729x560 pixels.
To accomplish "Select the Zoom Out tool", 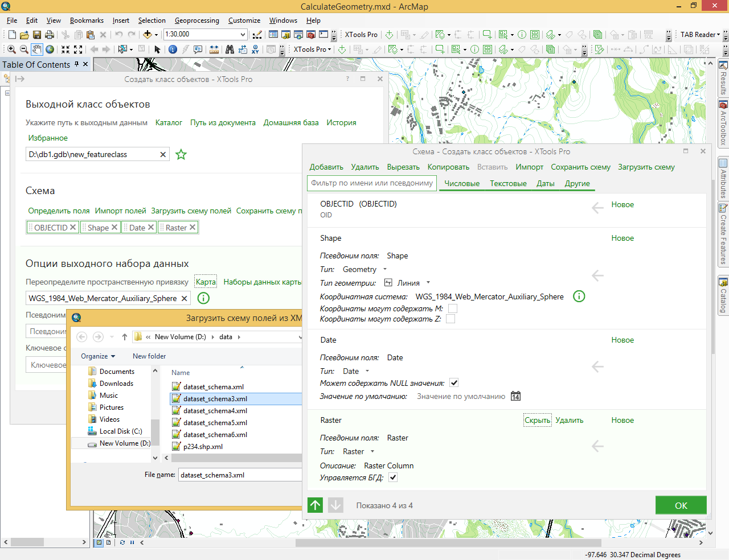I will 24,50.
